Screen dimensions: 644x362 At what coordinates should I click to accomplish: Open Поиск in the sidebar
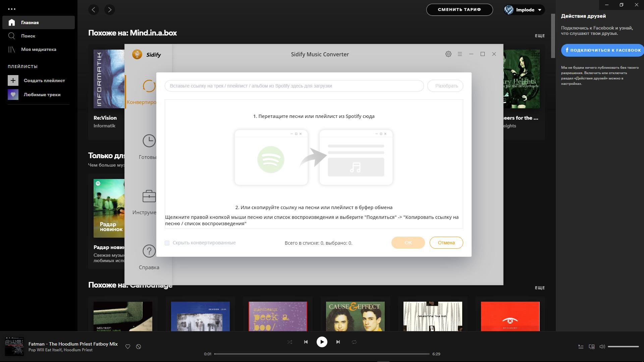[28, 36]
